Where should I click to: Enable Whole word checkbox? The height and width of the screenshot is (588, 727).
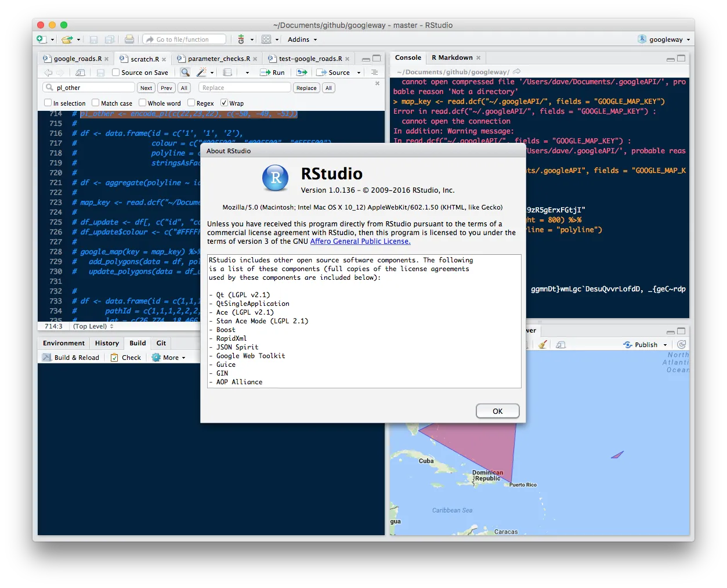tap(142, 103)
